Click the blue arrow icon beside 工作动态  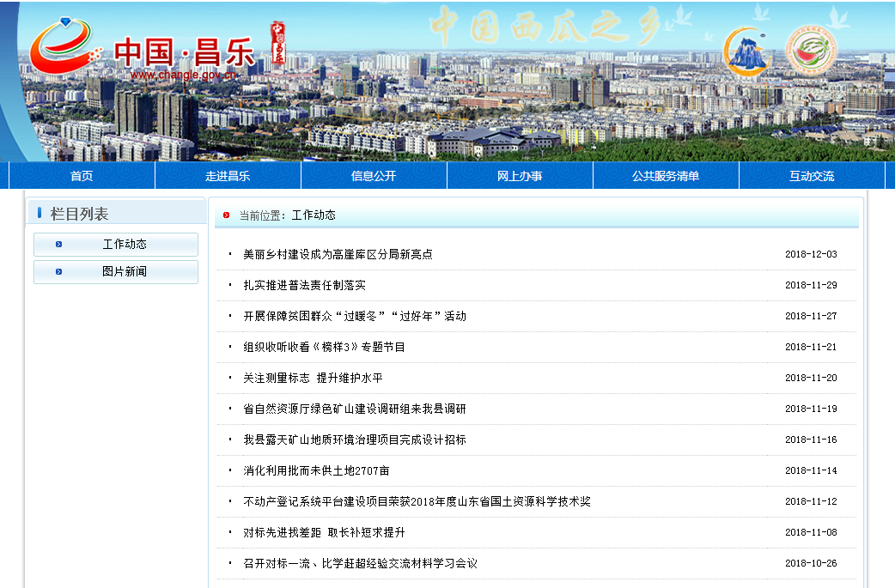point(58,245)
